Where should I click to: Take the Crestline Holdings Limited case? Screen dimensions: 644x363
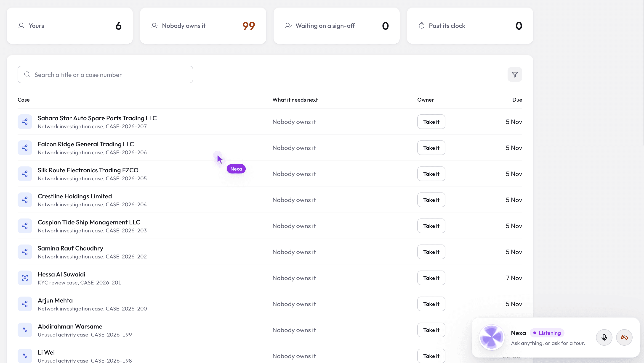click(x=431, y=200)
